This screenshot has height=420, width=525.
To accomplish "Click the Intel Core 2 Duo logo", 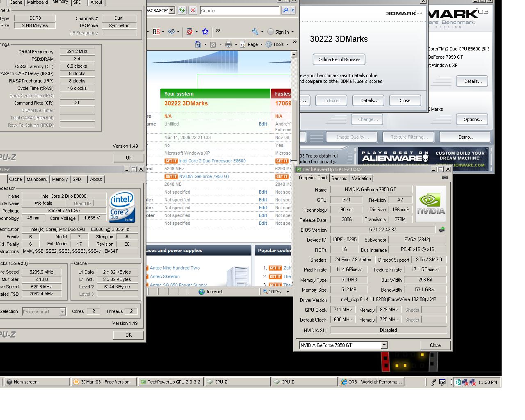I will pyautogui.click(x=122, y=207).
